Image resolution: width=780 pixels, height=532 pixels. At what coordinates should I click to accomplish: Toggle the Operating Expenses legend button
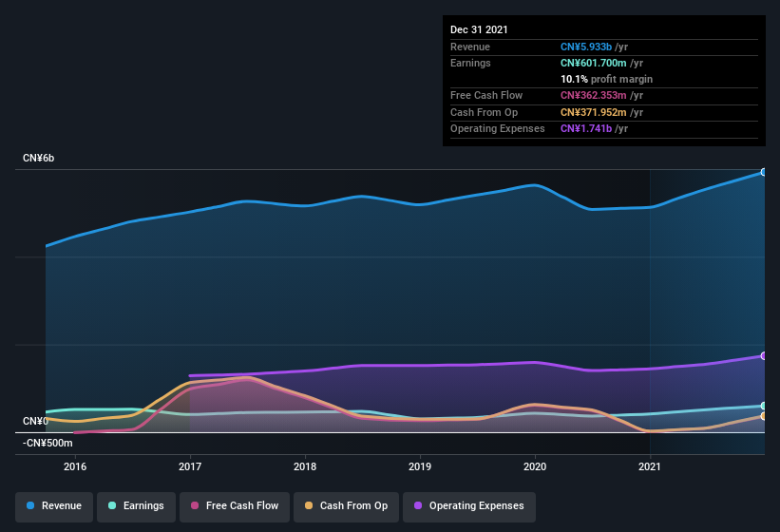click(469, 506)
